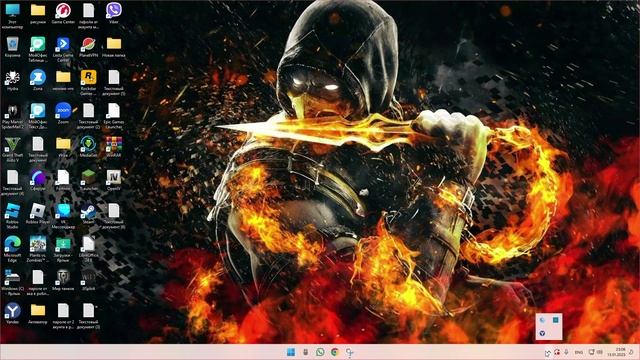Launch the Zoom desktop shortcut

pos(63,114)
